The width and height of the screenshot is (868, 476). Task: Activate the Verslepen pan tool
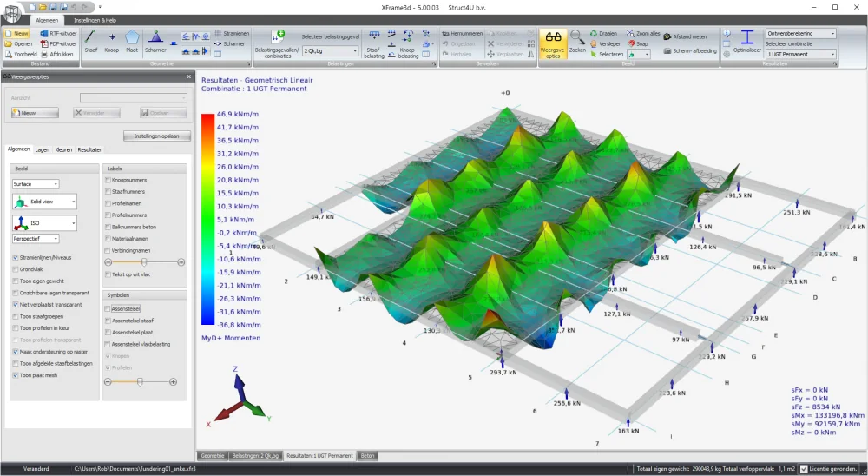pos(606,43)
